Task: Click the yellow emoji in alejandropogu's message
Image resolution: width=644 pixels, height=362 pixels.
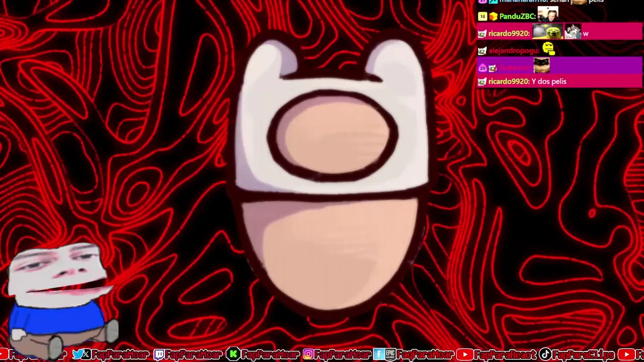Action: (x=548, y=49)
